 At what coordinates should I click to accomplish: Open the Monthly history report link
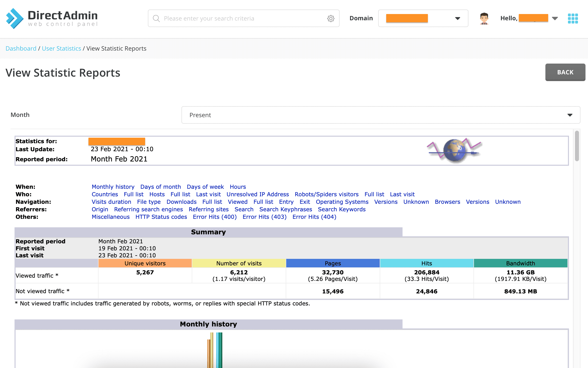[113, 187]
